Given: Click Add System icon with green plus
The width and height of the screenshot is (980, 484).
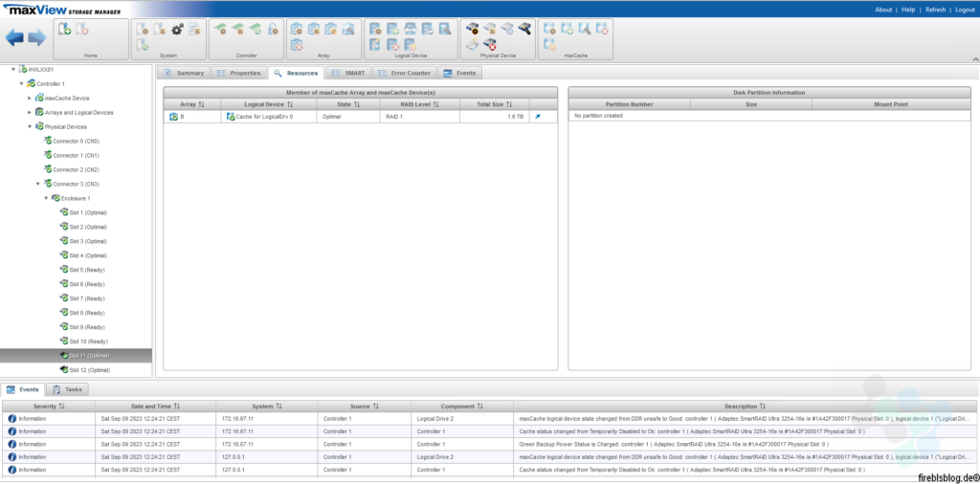Looking at the screenshot, I should coord(64,30).
